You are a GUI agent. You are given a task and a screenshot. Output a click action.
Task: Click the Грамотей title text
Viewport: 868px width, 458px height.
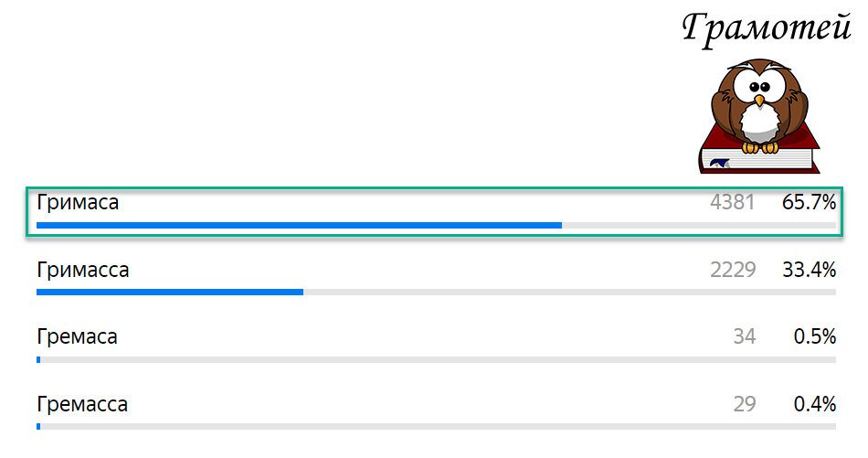(x=767, y=29)
